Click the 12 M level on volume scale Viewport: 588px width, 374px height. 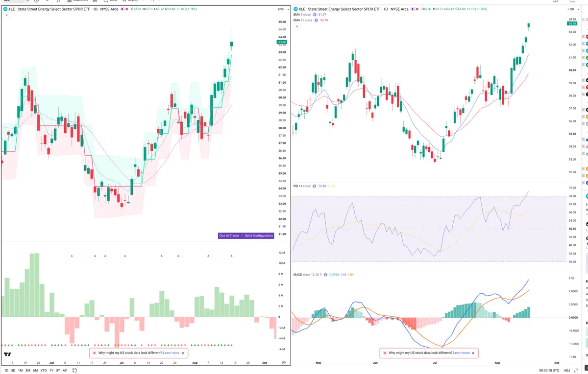(x=282, y=253)
